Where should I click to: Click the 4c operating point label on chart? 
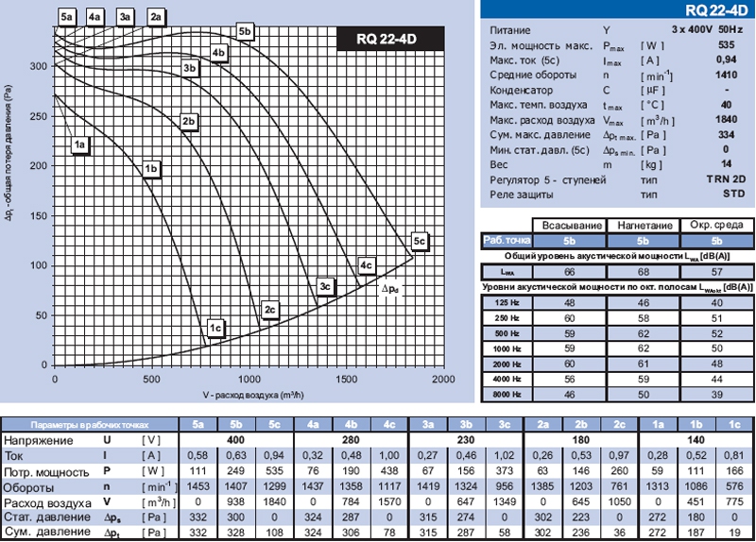click(367, 265)
